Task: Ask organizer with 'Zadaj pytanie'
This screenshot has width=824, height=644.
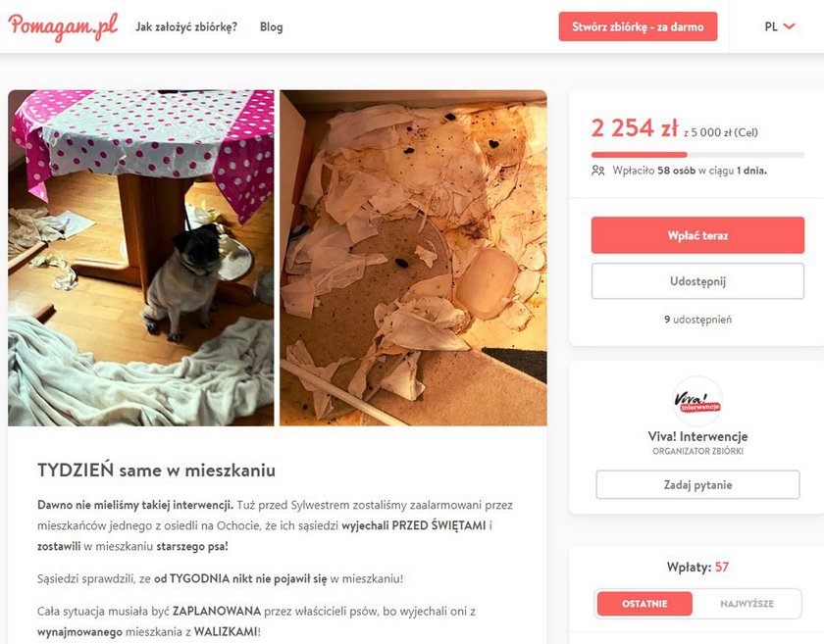Action: pos(697,484)
